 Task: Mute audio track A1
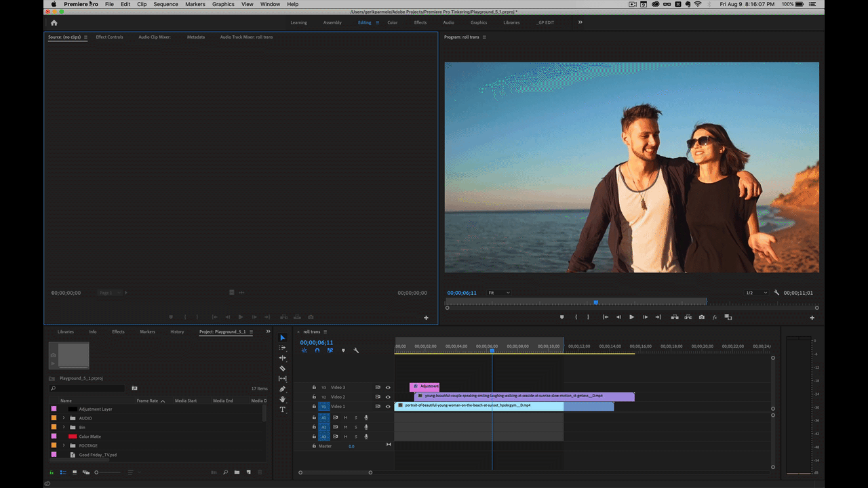[x=347, y=418]
